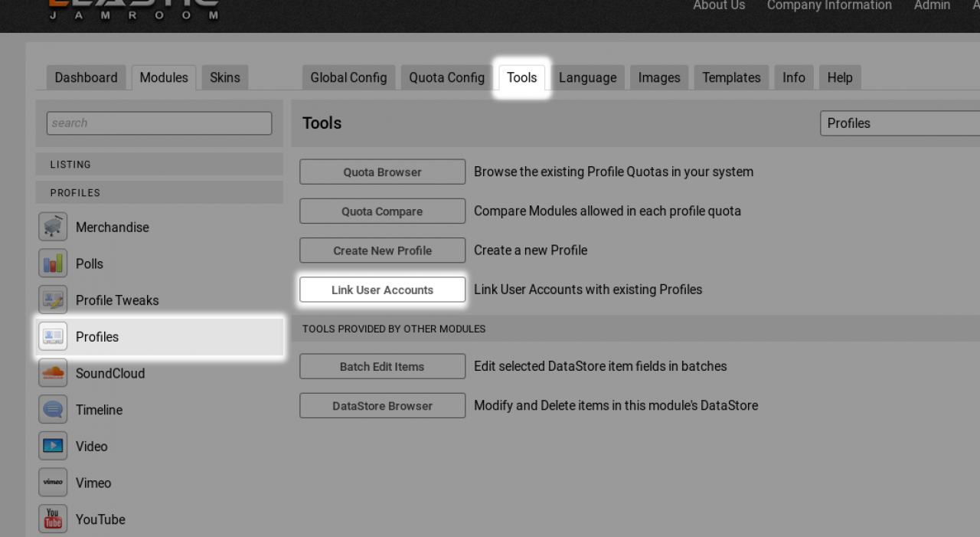Screen dimensions: 980x537
Task: Switch to the Dashboard tab
Action: pyautogui.click(x=87, y=77)
